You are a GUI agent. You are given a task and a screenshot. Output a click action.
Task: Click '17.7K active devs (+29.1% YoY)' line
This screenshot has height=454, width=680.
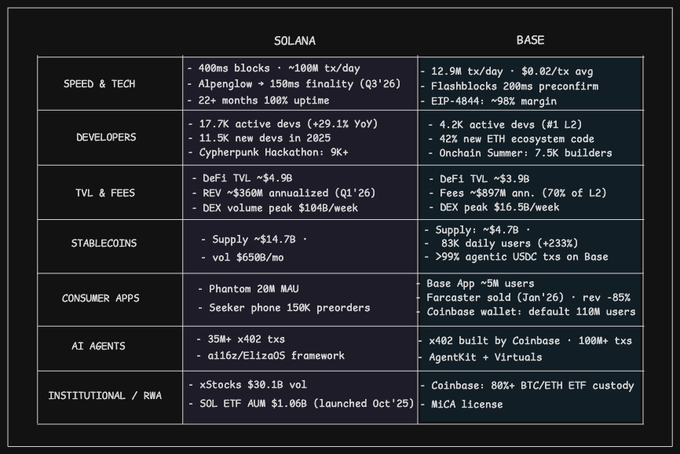point(283,124)
